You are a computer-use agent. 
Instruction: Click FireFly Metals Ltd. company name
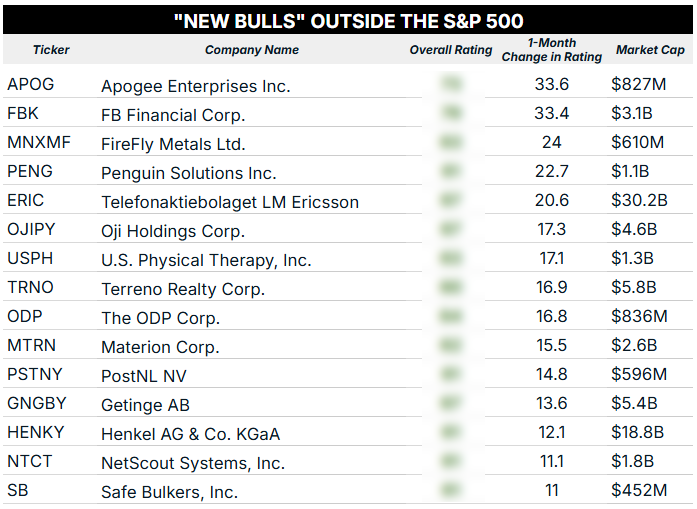point(173,144)
